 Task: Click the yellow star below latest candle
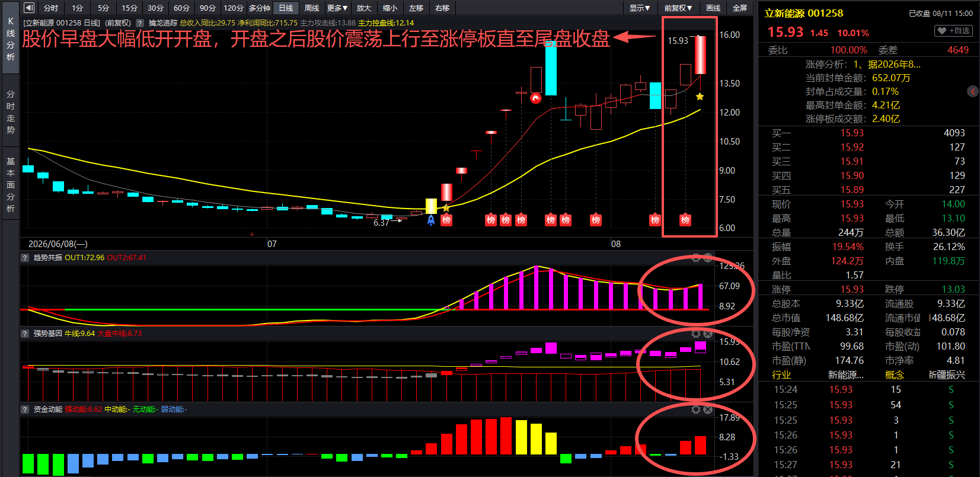(700, 97)
